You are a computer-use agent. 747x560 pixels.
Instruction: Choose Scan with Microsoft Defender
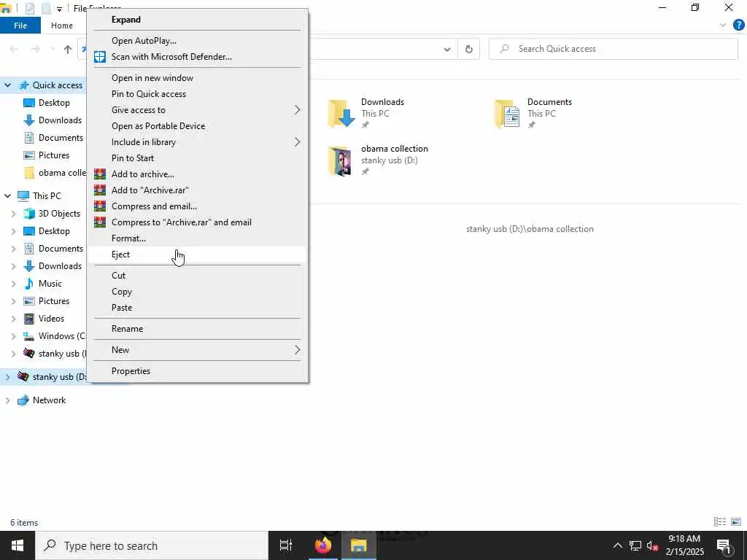click(197, 57)
